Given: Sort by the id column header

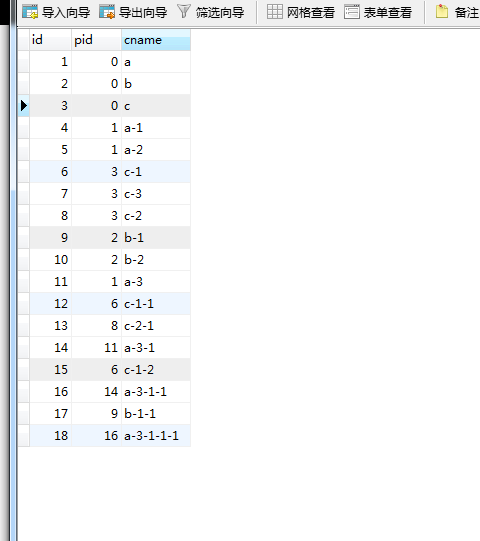Looking at the screenshot, I should coord(50,40).
